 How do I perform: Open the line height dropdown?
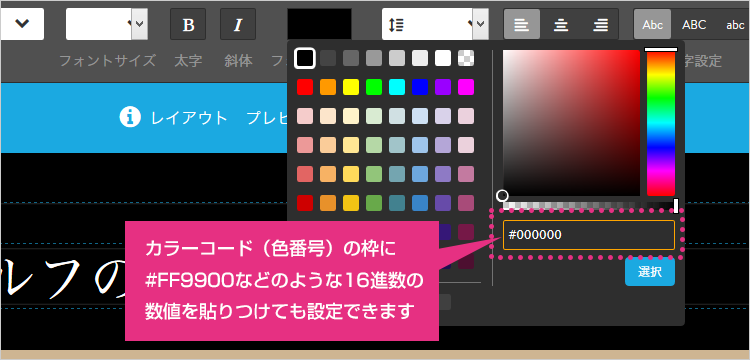coord(435,24)
